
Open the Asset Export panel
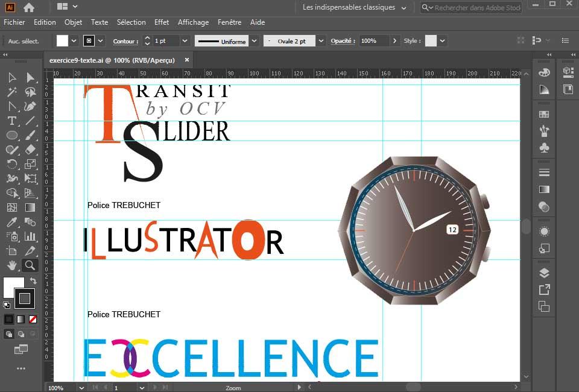point(544,289)
